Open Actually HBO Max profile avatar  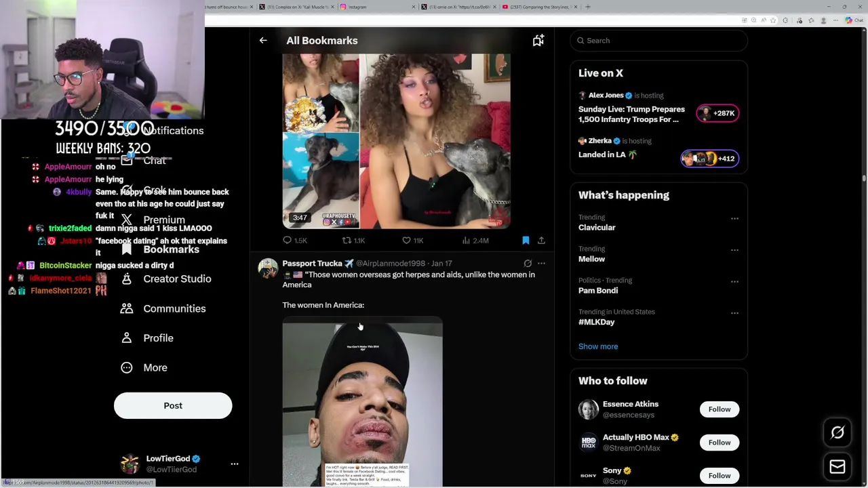tap(588, 443)
